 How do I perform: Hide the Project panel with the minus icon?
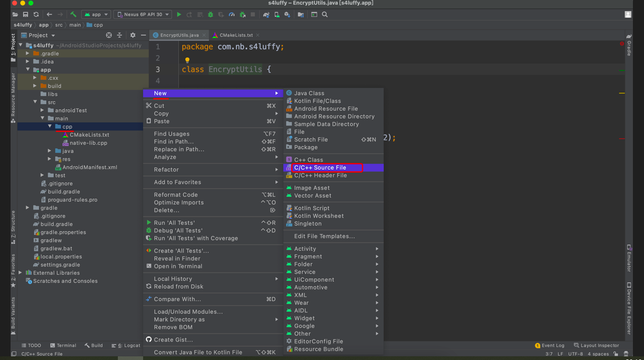[143, 35]
